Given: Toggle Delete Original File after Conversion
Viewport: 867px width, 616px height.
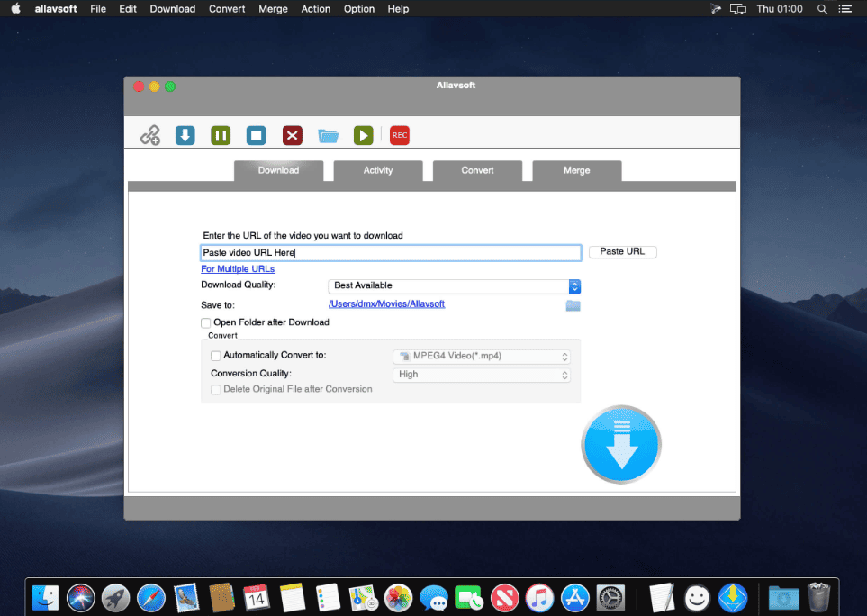Looking at the screenshot, I should [x=216, y=390].
